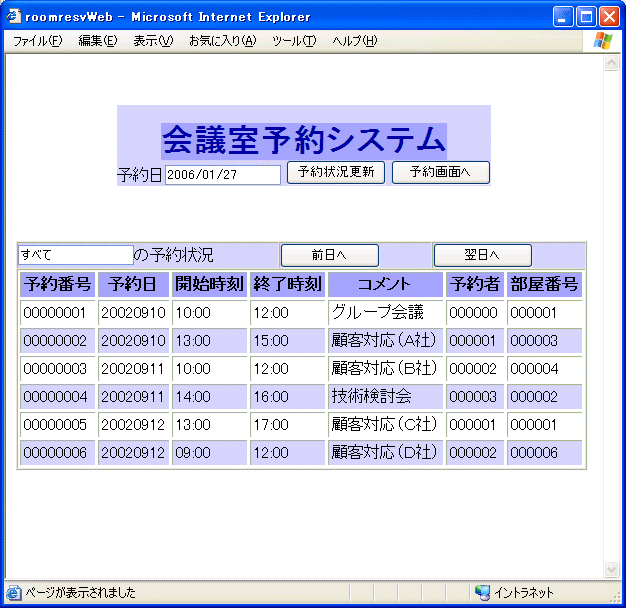Image resolution: width=626 pixels, height=608 pixels.
Task: Open the 表示(V) menu
Action: pos(153,41)
